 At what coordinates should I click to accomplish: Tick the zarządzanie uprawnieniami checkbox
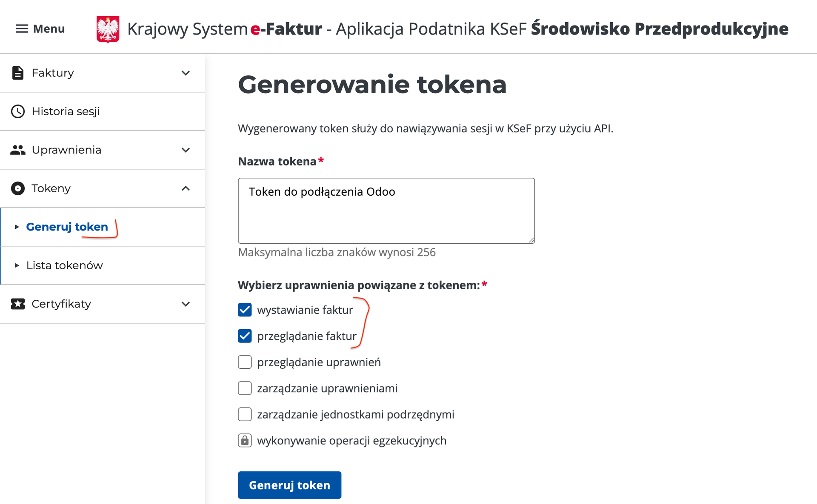[245, 388]
